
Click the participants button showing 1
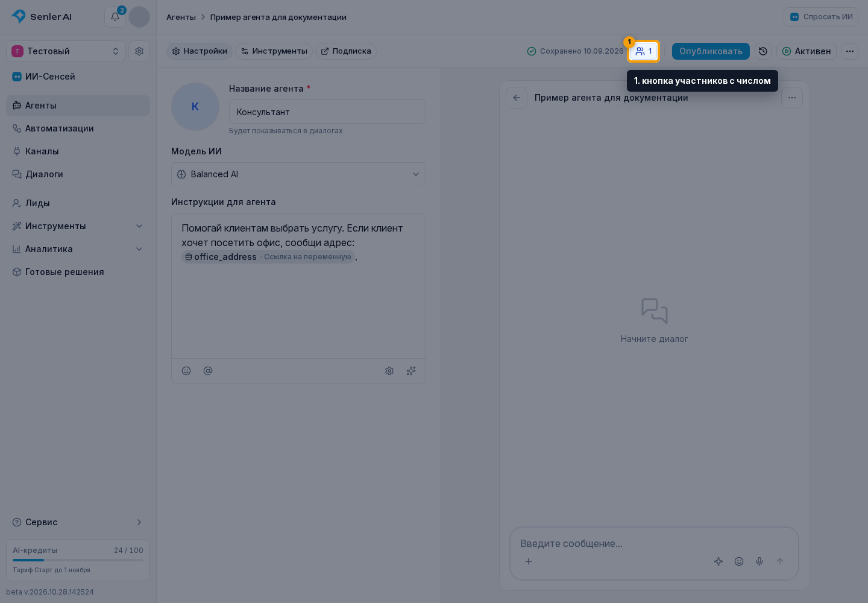644,51
